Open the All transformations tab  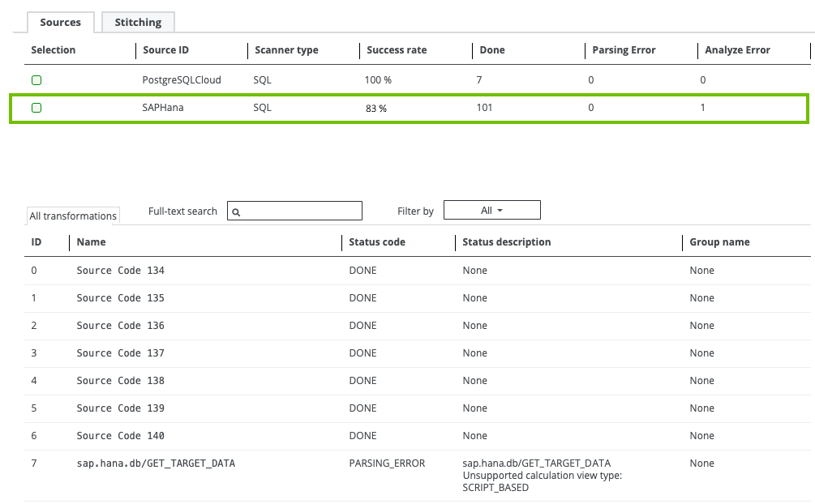coord(73,216)
